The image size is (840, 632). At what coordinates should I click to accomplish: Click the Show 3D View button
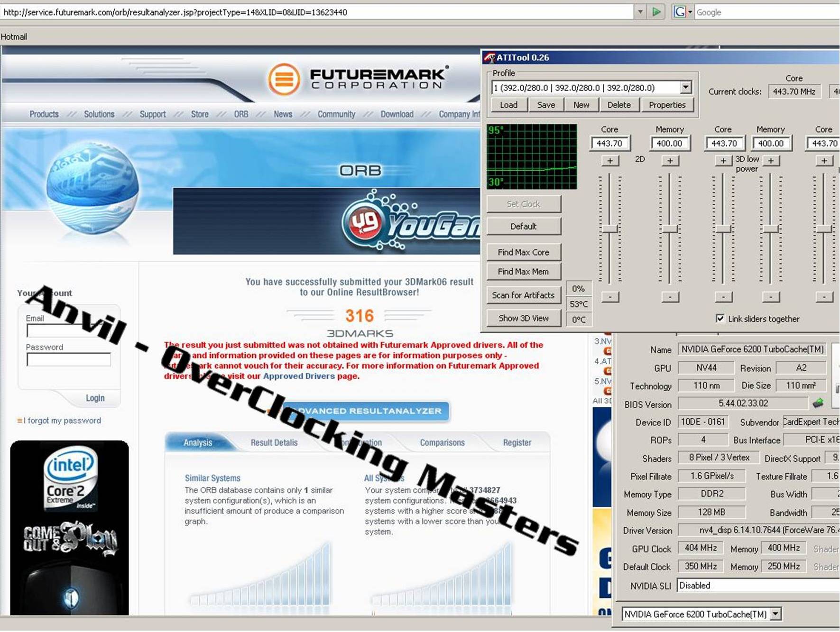(x=524, y=318)
